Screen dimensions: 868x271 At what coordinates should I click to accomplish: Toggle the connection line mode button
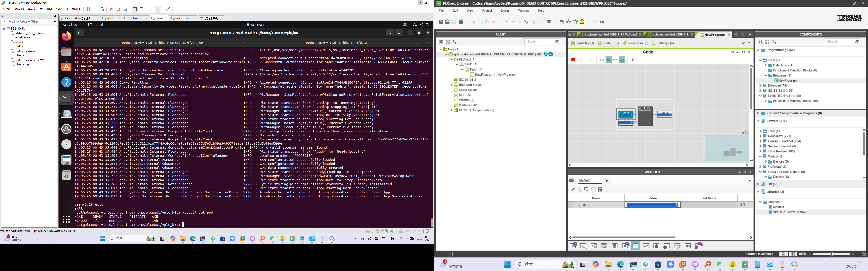pos(615,60)
